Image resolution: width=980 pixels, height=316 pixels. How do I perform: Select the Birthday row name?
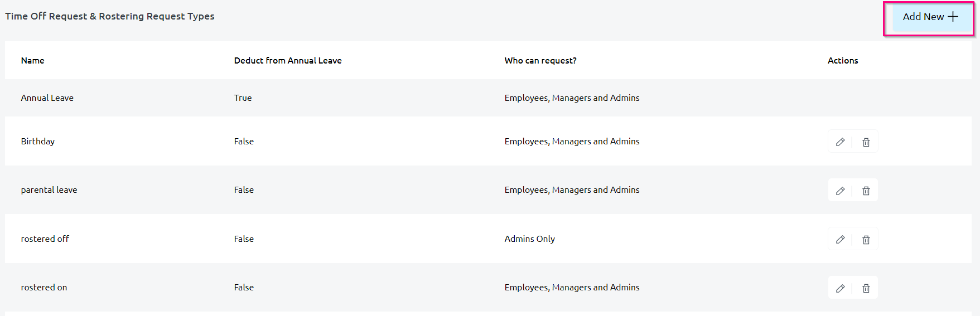(x=38, y=141)
